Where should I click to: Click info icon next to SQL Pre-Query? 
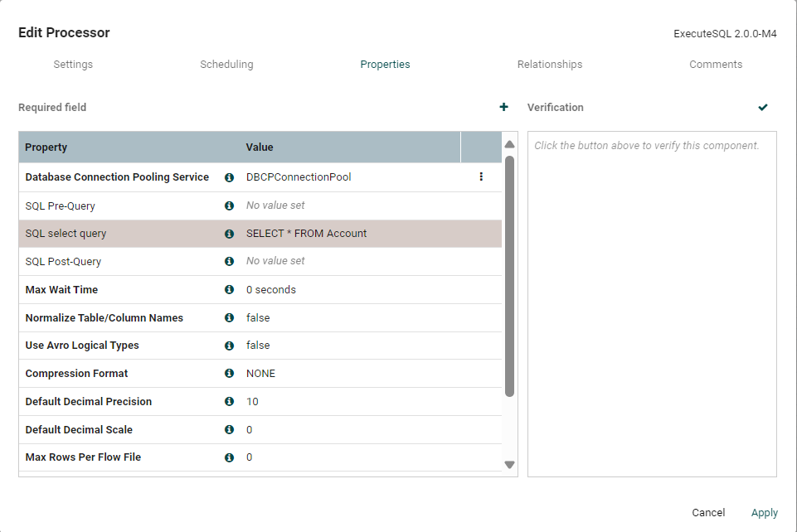tap(230, 206)
